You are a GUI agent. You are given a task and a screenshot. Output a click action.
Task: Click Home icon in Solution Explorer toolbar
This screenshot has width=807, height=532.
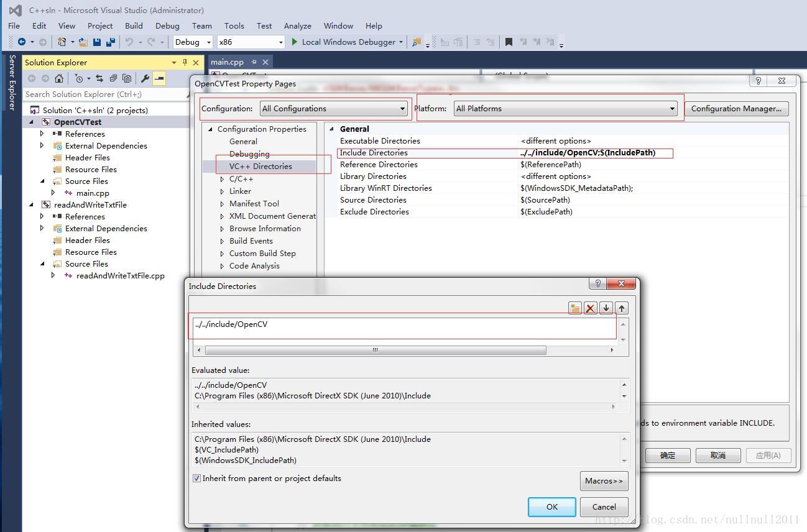(59, 78)
